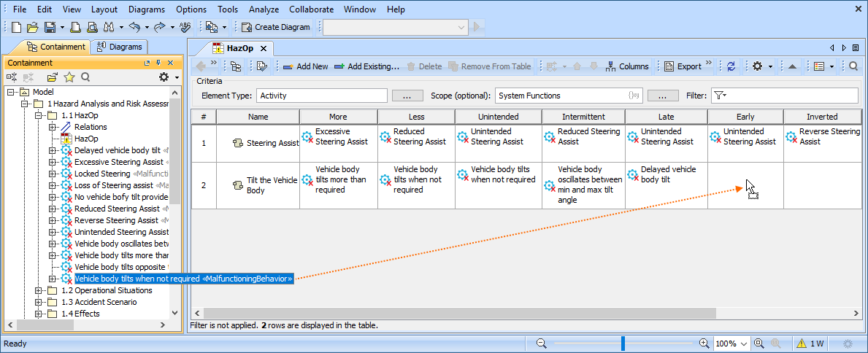Open the Analyze menu
Image resolution: width=868 pixels, height=353 pixels.
(265, 9)
